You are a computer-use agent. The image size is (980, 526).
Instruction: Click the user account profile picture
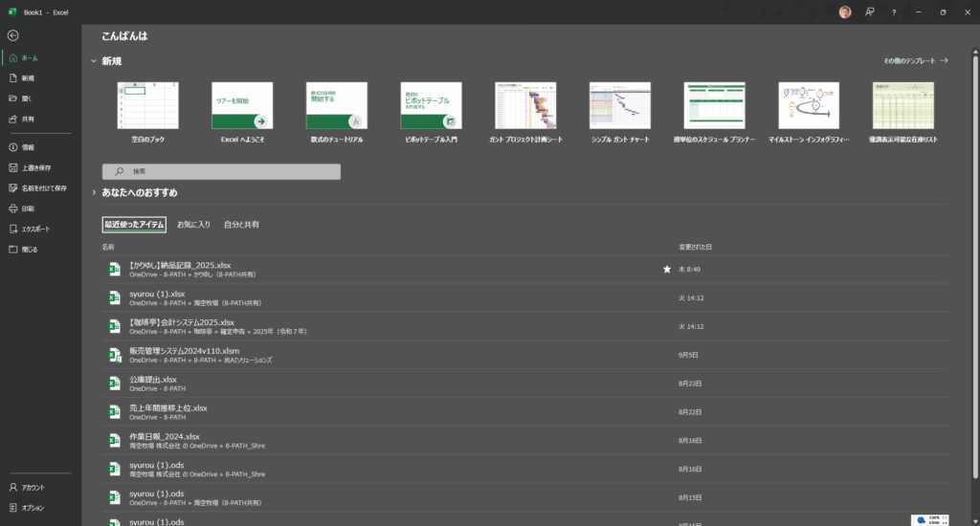click(x=845, y=11)
